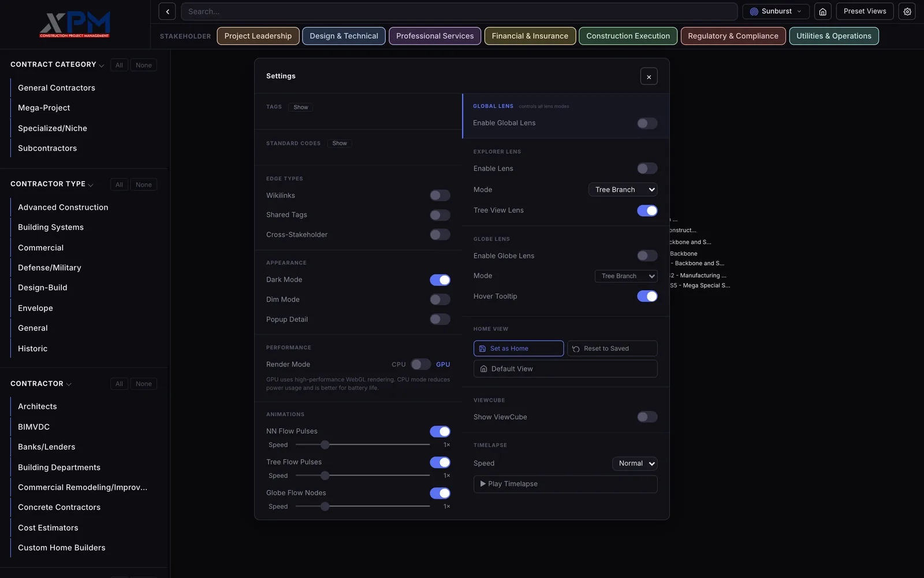Turn off Tree View Lens
This screenshot has height=578, width=924.
647,210
